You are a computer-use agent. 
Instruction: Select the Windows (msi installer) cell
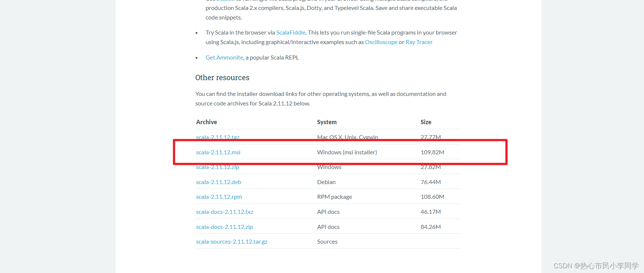[x=347, y=152]
